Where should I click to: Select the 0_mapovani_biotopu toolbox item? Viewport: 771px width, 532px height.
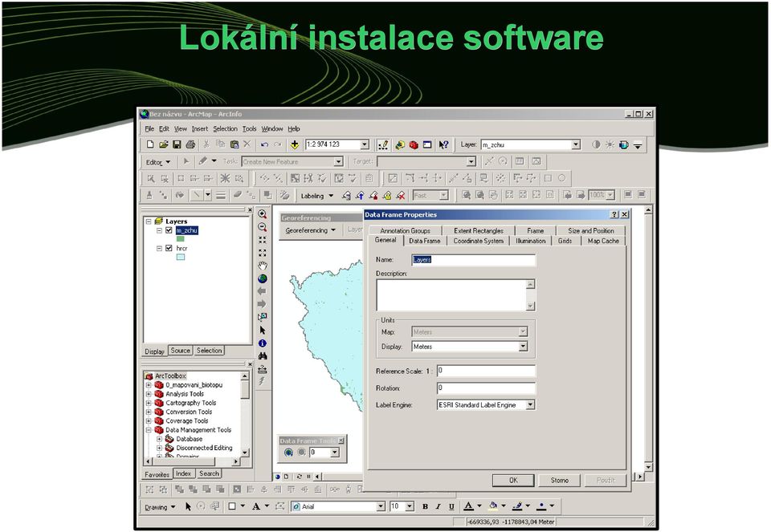tap(194, 384)
